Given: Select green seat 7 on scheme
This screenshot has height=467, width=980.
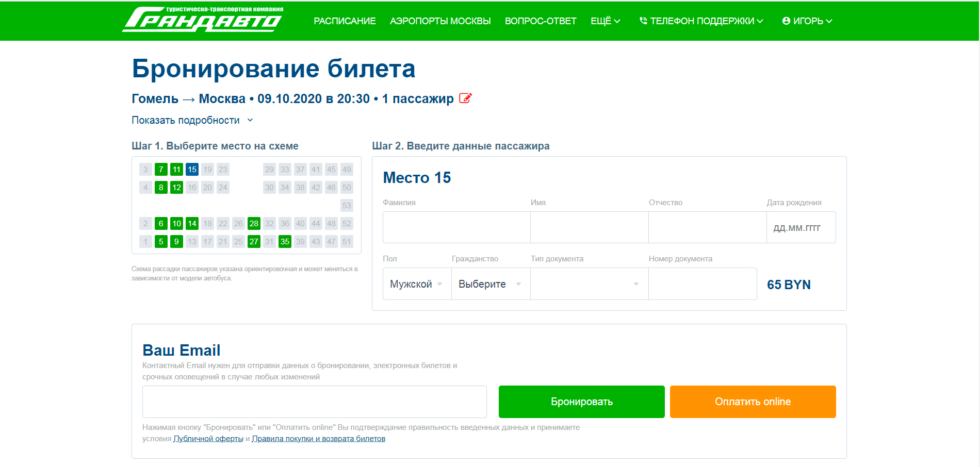Looking at the screenshot, I should (161, 170).
